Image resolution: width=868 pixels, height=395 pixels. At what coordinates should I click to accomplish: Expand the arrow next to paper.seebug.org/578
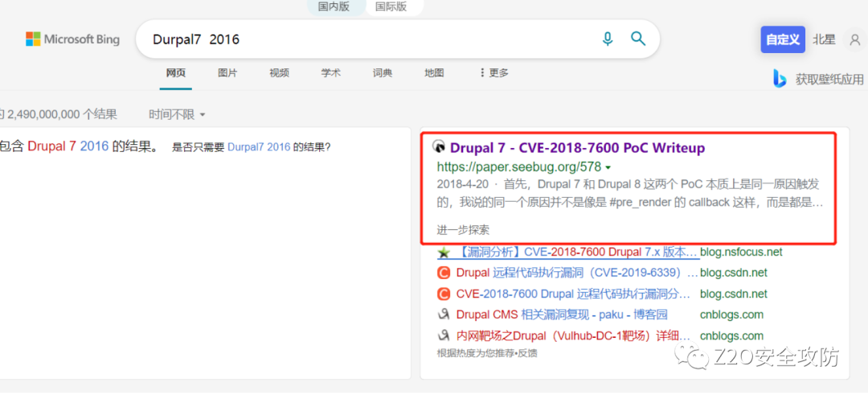(608, 167)
